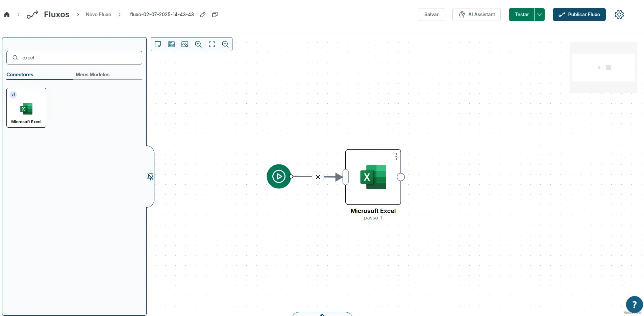The height and width of the screenshot is (316, 644).
Task: Edit the flow name with pencil icon
Action: click(203, 15)
